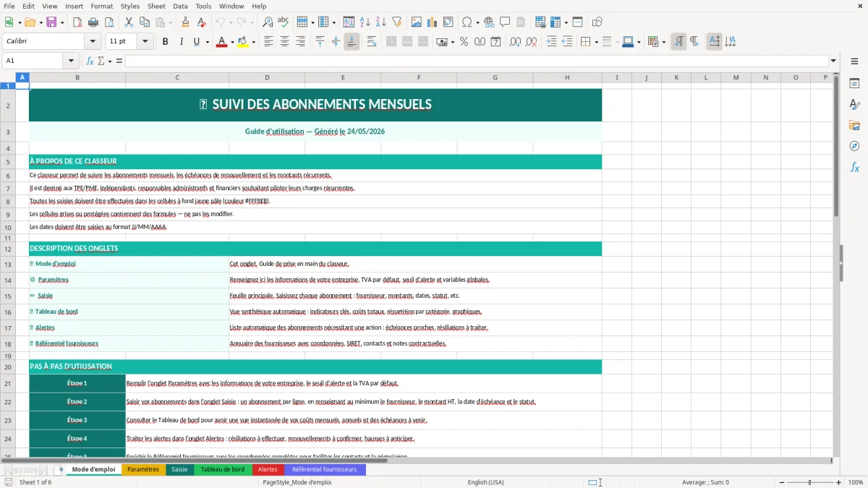This screenshot has width=868, height=488.
Task: Open Référentiel fournisseurs sheet tab
Action: (x=325, y=469)
